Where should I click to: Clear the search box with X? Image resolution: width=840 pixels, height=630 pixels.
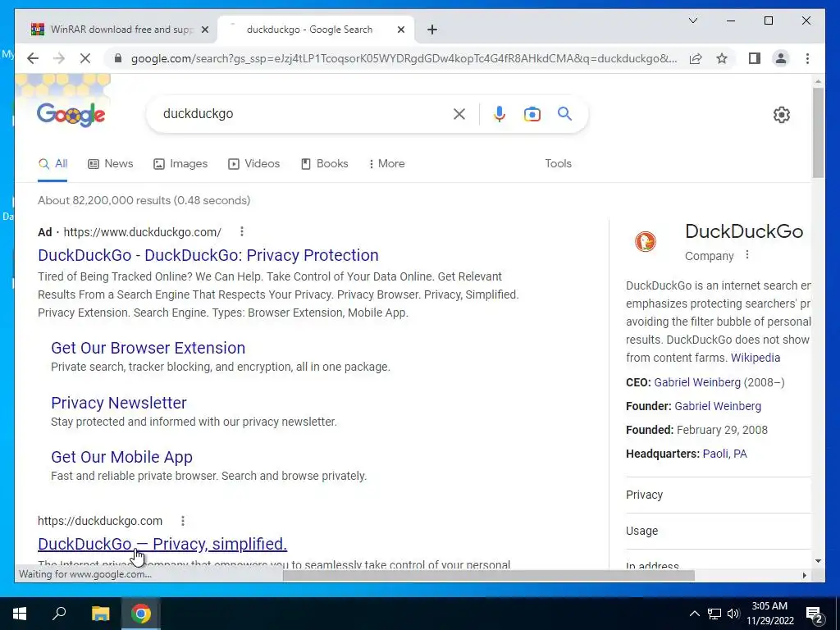pyautogui.click(x=459, y=113)
